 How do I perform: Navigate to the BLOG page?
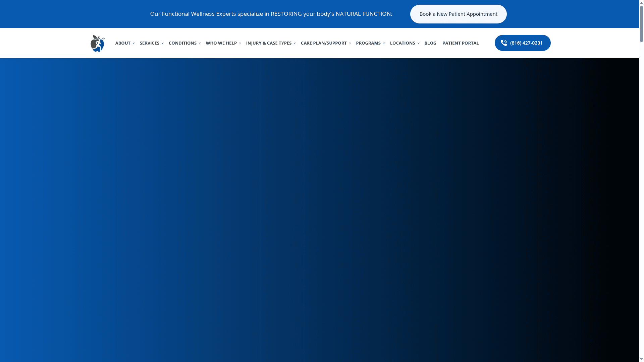point(430,43)
